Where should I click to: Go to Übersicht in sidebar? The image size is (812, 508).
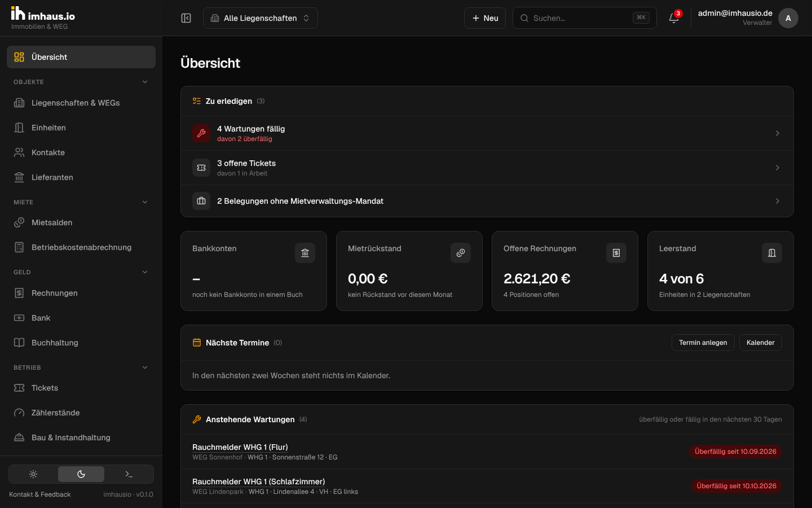coord(81,57)
